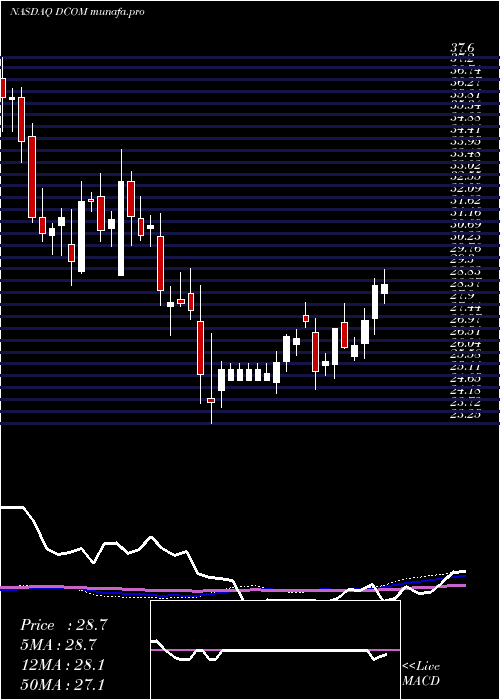Select the 37.6 top price label
500x700 pixels.
(x=462, y=48)
